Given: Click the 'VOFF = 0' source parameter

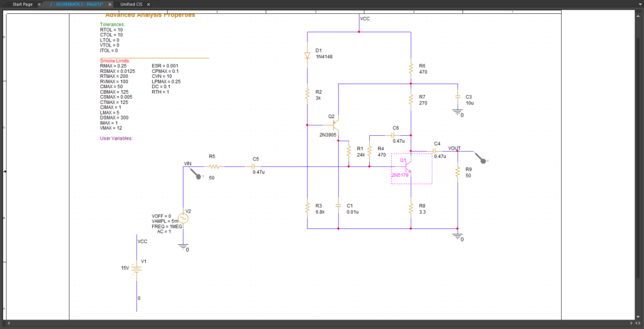Looking at the screenshot, I should [x=162, y=216].
